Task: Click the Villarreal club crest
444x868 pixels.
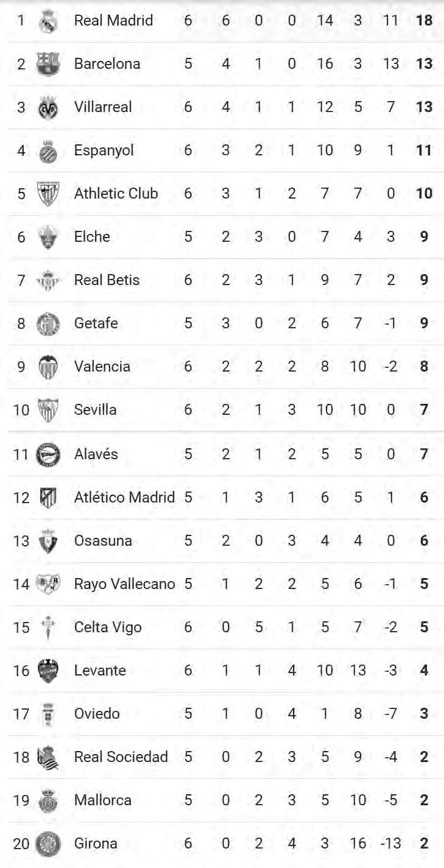Action: tap(48, 108)
